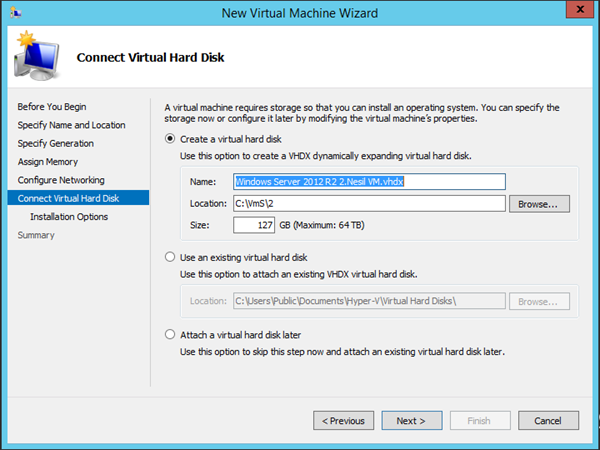Open Specify Name and Location step

[71, 125]
